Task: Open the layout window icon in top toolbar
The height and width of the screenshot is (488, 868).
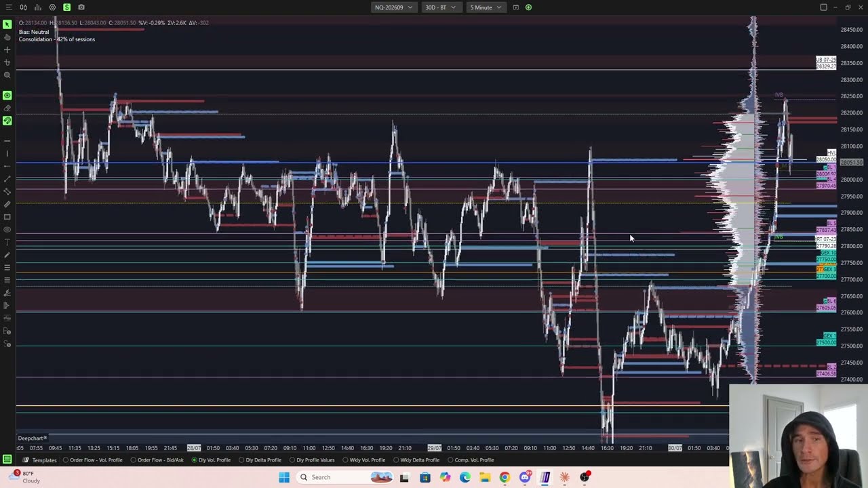Action: click(515, 7)
